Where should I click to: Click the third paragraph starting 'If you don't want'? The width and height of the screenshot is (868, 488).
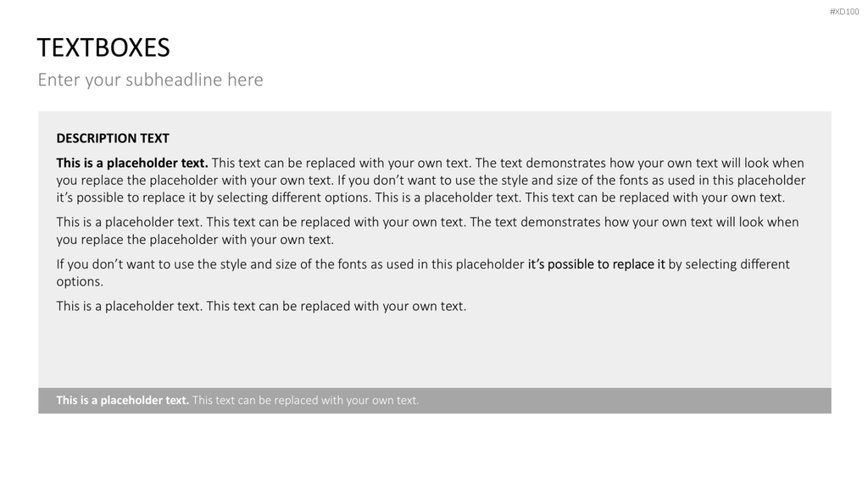(x=423, y=273)
